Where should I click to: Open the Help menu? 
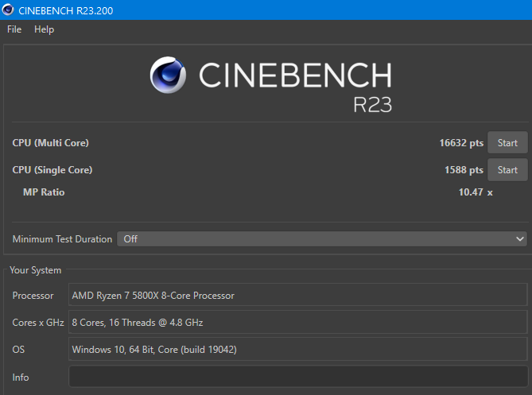click(44, 29)
